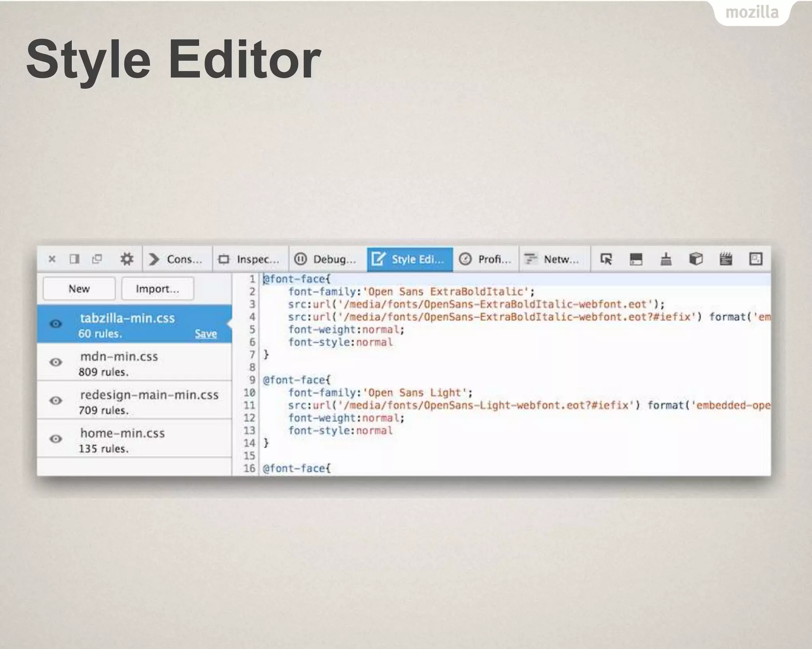812x649 pixels.
Task: Click the closing brace on line 7
Action: pyautogui.click(x=266, y=355)
